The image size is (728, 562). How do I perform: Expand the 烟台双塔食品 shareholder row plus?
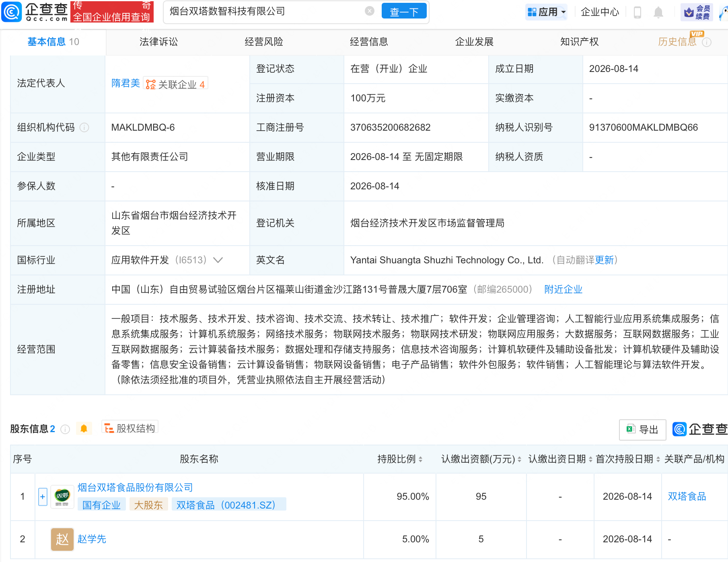(x=43, y=497)
